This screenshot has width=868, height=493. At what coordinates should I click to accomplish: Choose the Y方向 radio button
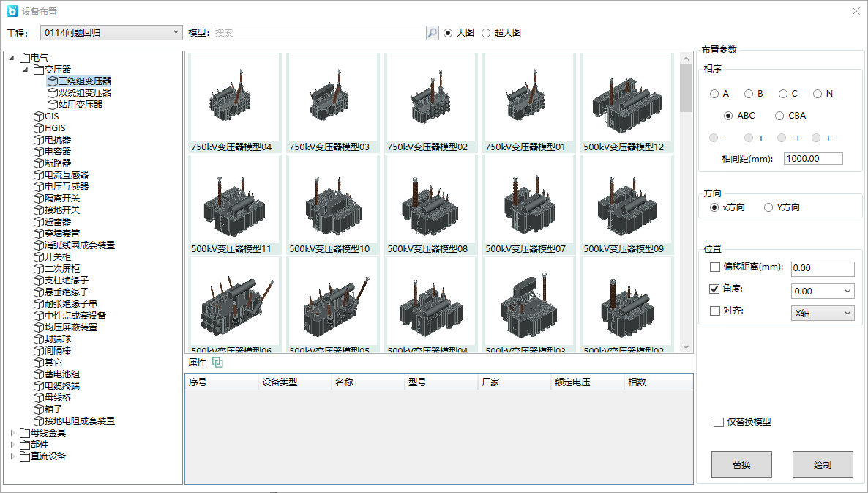click(768, 207)
